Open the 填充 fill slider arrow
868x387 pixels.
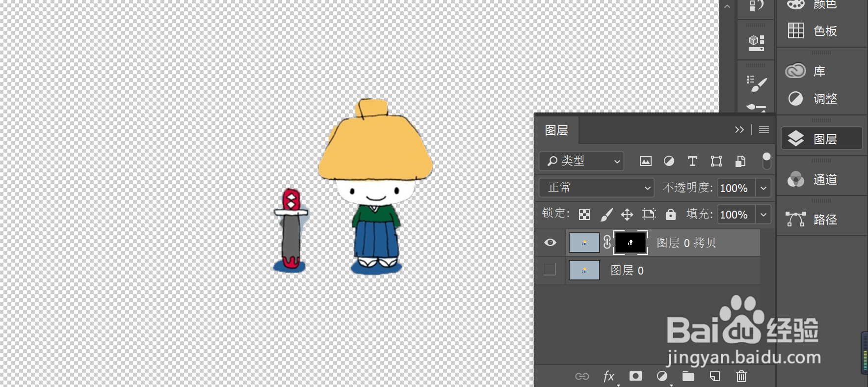(x=763, y=215)
